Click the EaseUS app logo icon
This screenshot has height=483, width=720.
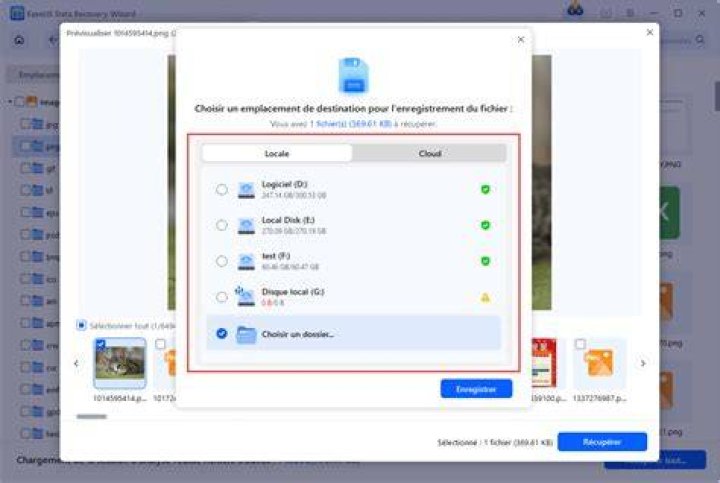[x=17, y=13]
